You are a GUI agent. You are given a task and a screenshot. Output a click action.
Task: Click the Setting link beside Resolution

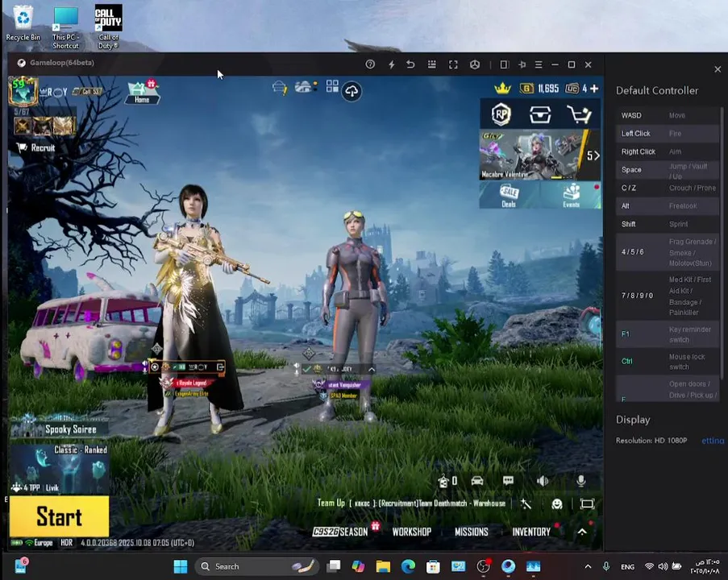click(713, 441)
